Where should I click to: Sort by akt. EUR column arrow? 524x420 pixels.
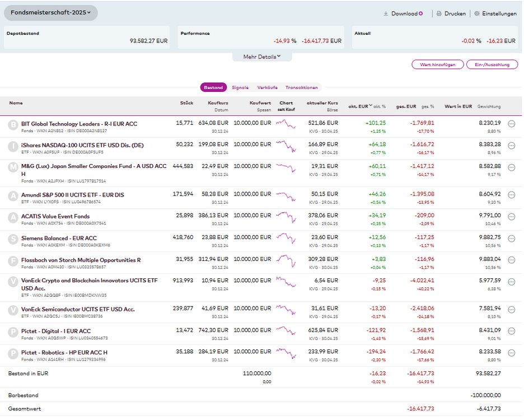click(x=370, y=105)
